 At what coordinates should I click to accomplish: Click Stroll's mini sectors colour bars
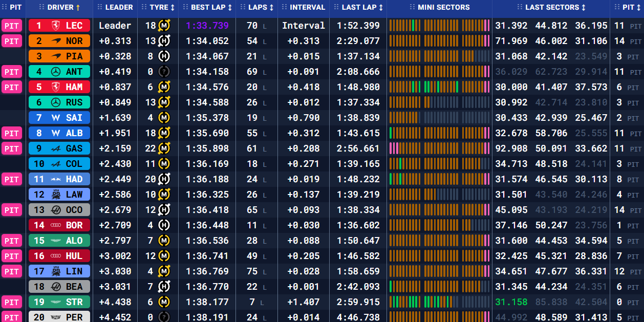point(439,302)
